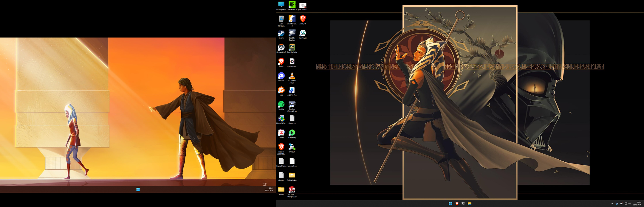Open Brave from the taskbar
This screenshot has height=207, width=644.
tap(457, 204)
